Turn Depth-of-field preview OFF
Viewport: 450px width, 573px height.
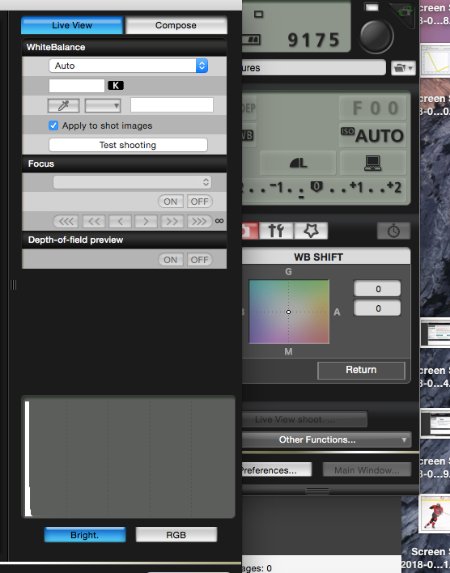click(200, 260)
